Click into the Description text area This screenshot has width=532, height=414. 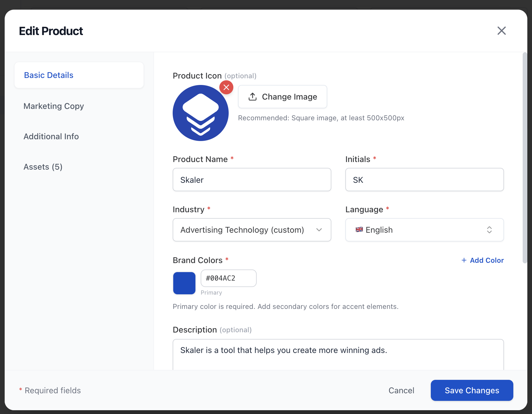click(338, 354)
